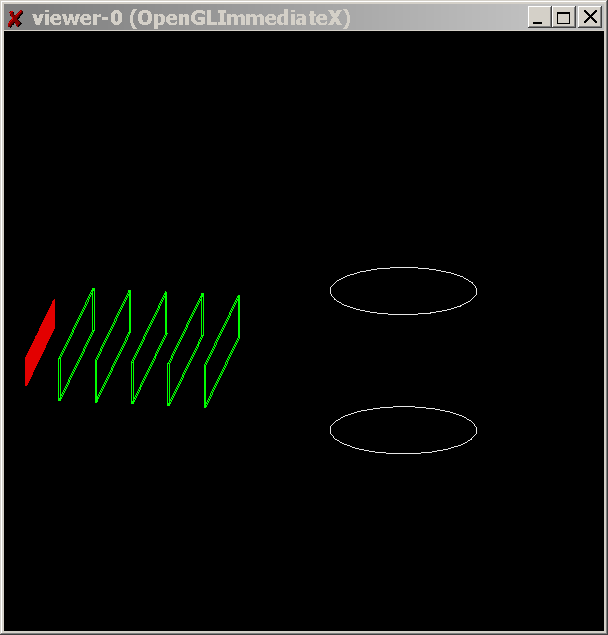The image size is (608, 635).
Task: Click the right tip of lower ellipse outline
Action: click(476, 430)
